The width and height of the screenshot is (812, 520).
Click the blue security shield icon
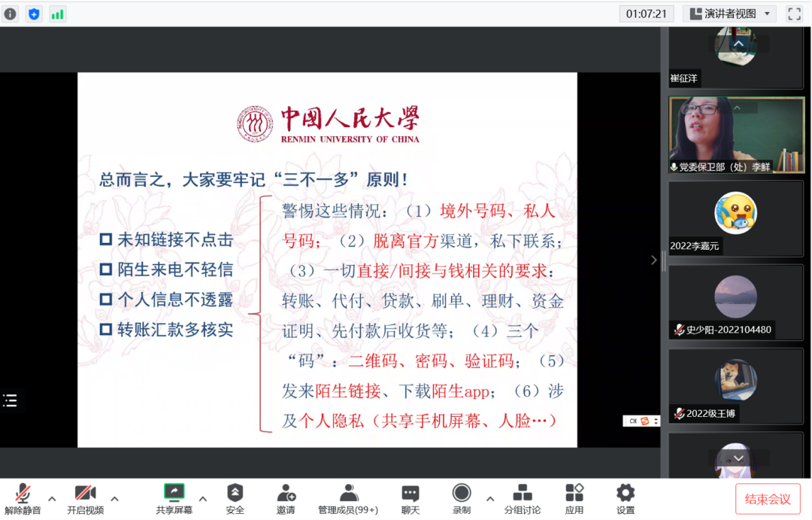tap(34, 14)
